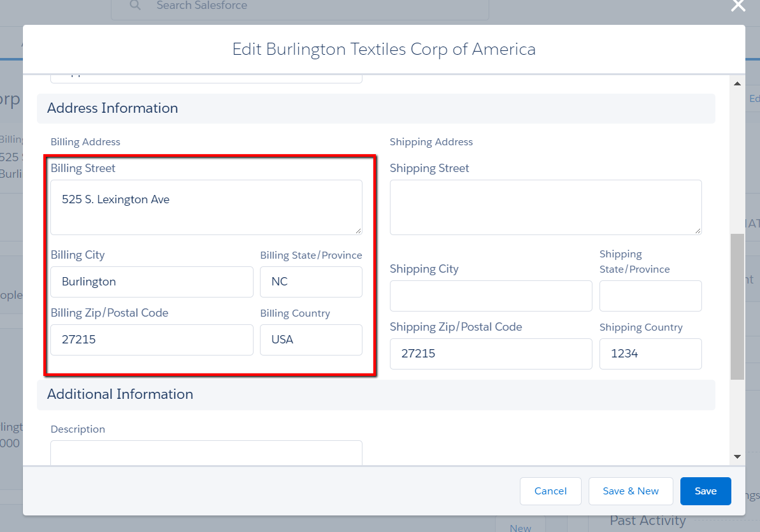760x532 pixels.
Task: Select the Shipping Zip/Postal Code field
Action: click(491, 354)
